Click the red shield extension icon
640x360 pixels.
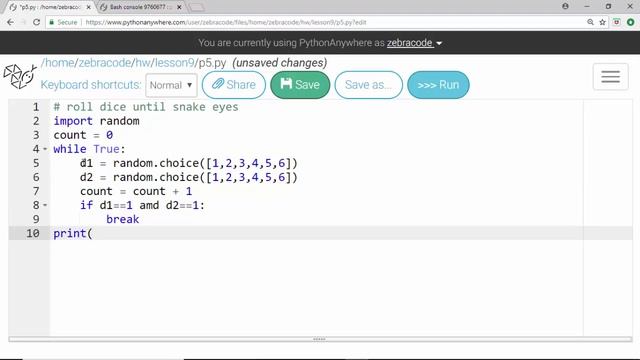click(616, 22)
